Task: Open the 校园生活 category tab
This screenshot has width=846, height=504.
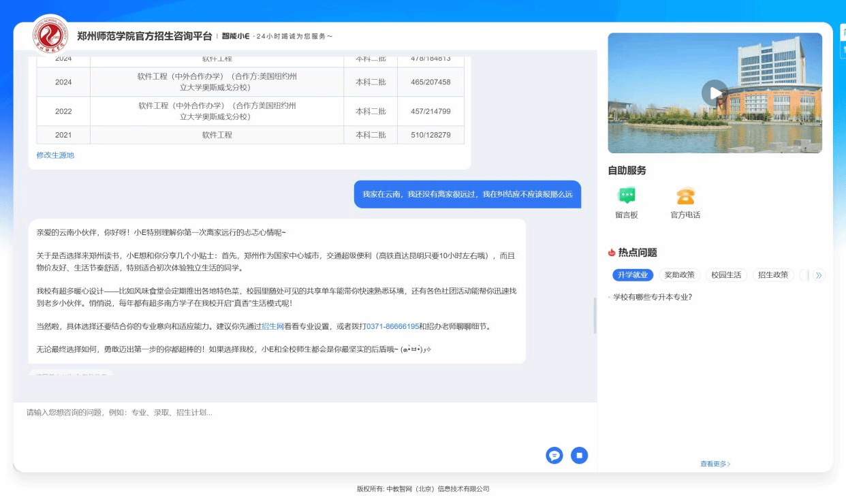Action: point(726,275)
